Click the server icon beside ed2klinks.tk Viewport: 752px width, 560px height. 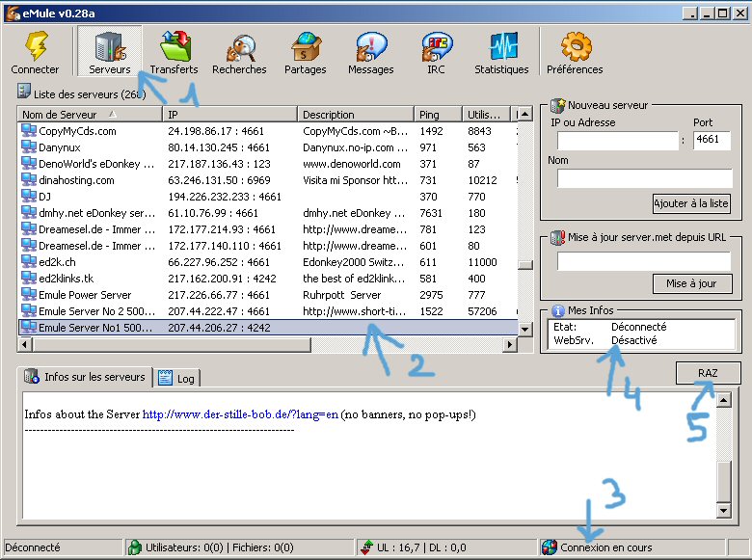pyautogui.click(x=29, y=278)
